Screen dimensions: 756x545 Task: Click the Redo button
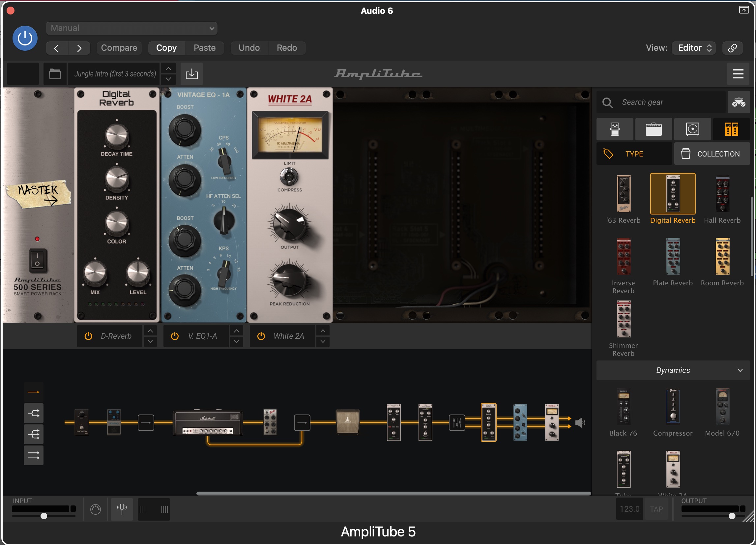(x=287, y=48)
